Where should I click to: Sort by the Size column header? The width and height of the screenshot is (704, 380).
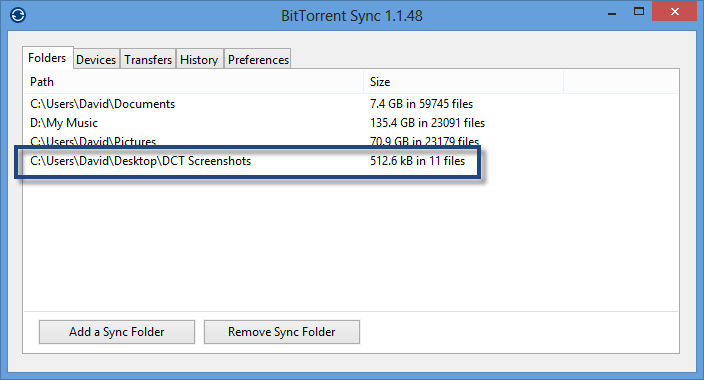pyautogui.click(x=463, y=82)
